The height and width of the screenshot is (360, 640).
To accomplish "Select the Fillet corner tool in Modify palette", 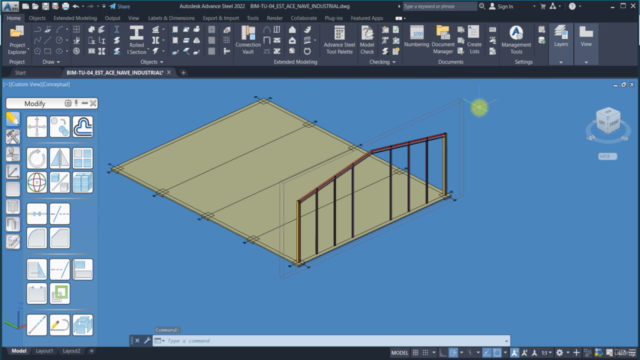I will (37, 238).
